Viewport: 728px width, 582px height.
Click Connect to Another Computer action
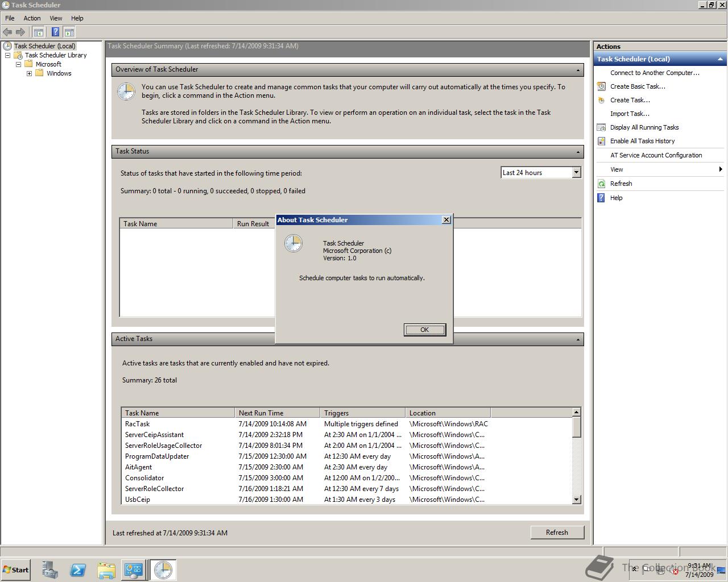(655, 73)
